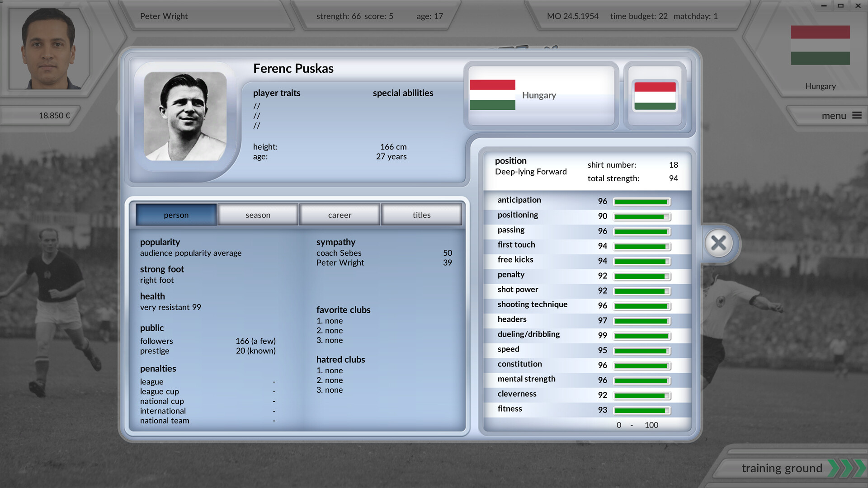Switch to the season tab

click(257, 215)
